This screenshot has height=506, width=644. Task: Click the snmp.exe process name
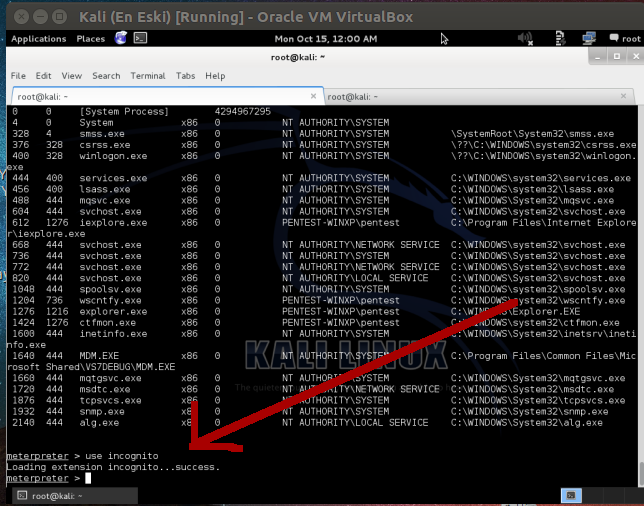point(102,411)
